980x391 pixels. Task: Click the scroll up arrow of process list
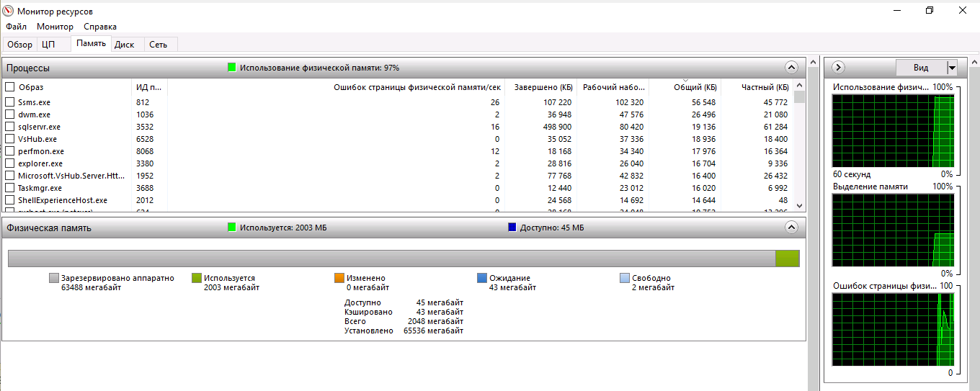[799, 86]
